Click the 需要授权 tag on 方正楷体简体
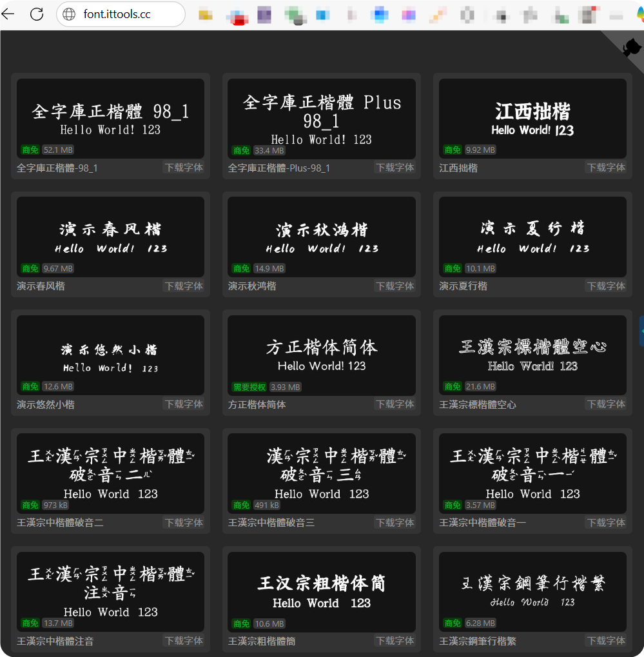The image size is (644, 657). (x=249, y=387)
